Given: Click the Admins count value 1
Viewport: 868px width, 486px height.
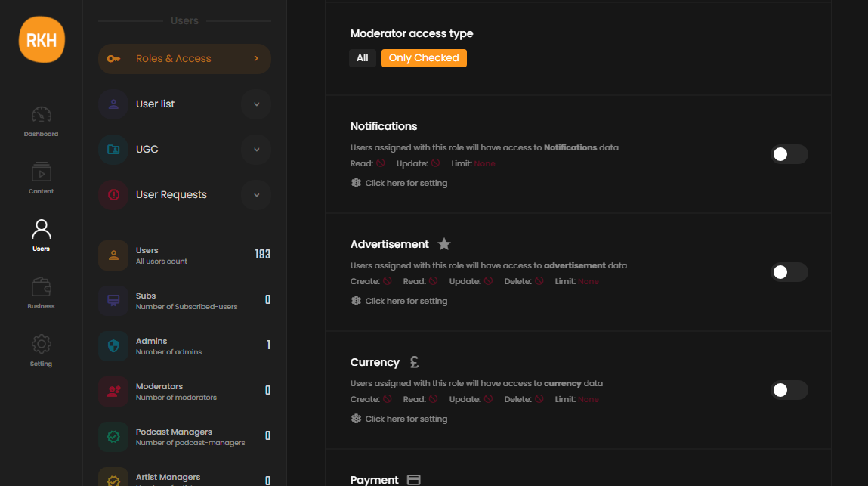Looking at the screenshot, I should pyautogui.click(x=268, y=345).
